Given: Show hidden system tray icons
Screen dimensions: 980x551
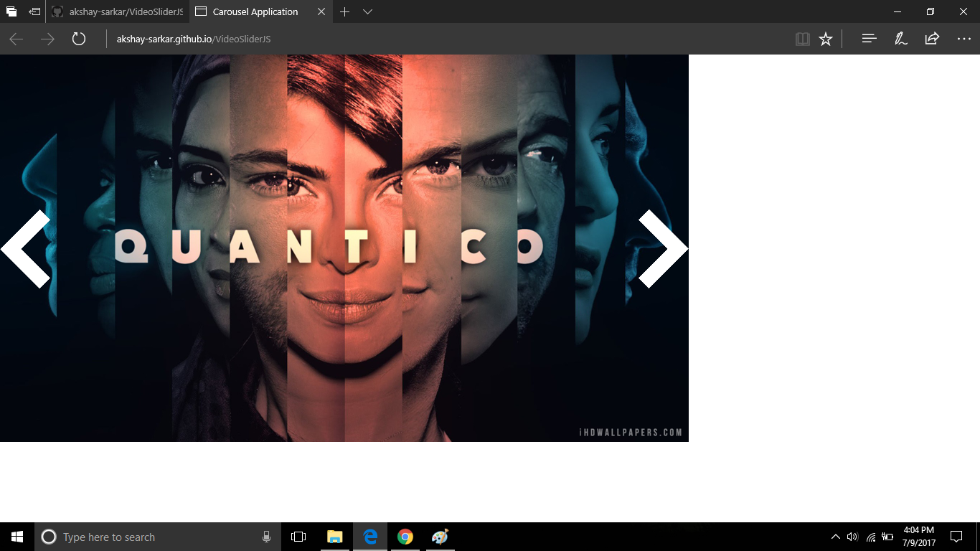Looking at the screenshot, I should tap(835, 537).
